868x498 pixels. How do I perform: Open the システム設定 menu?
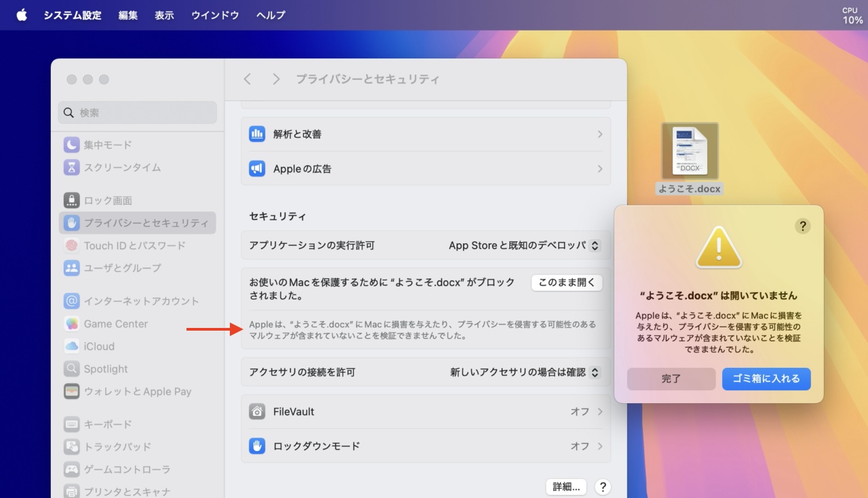pos(73,15)
